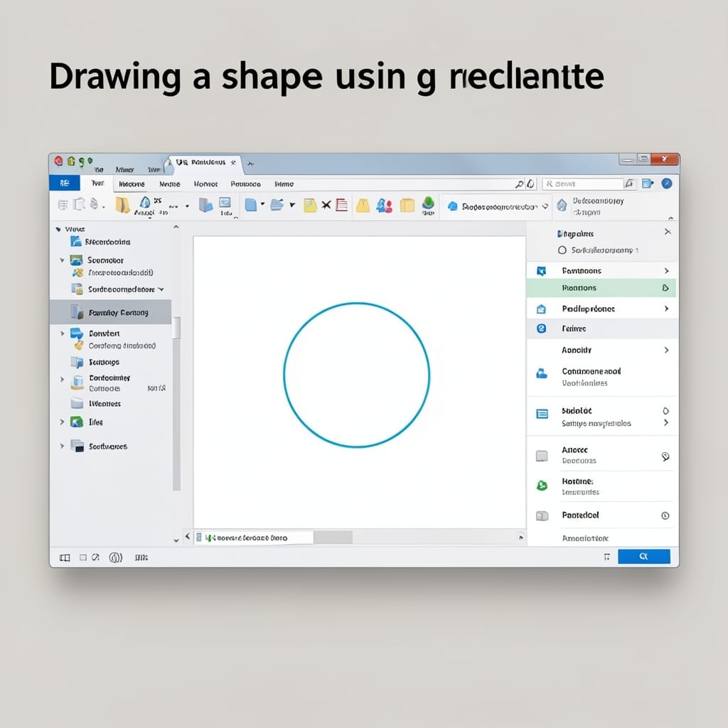Image resolution: width=728 pixels, height=728 pixels.
Task: Select the blue droplet tool icon in the ribbon
Action: [145, 202]
